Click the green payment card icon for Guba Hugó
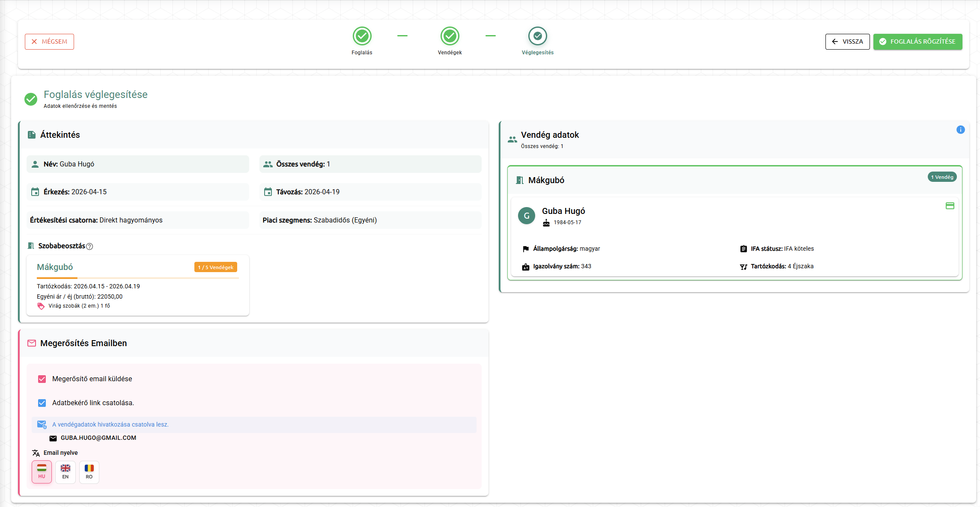Image resolution: width=980 pixels, height=507 pixels. 950,206
